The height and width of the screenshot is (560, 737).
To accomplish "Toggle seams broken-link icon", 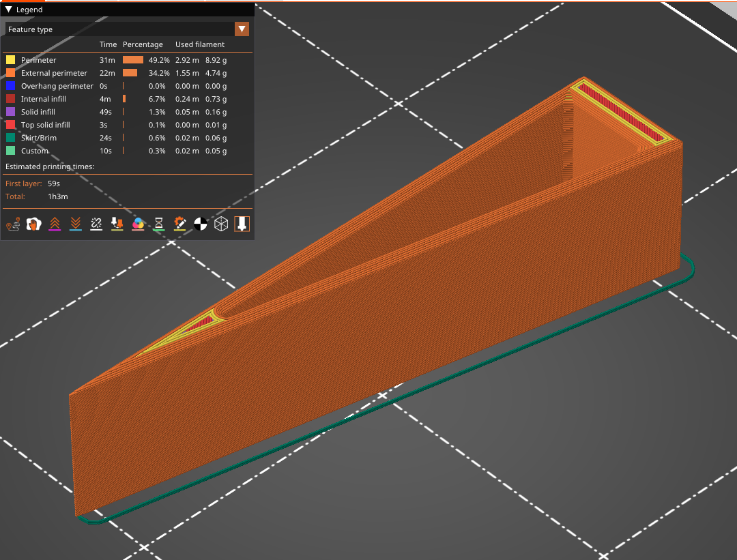I will pyautogui.click(x=96, y=224).
